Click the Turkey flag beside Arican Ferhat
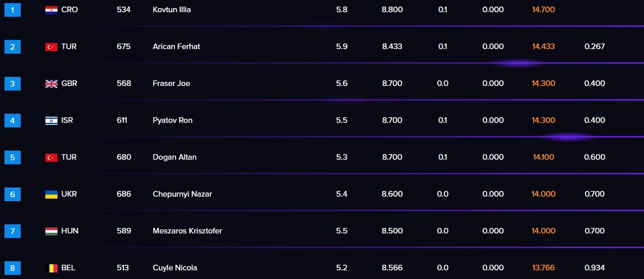 point(52,47)
